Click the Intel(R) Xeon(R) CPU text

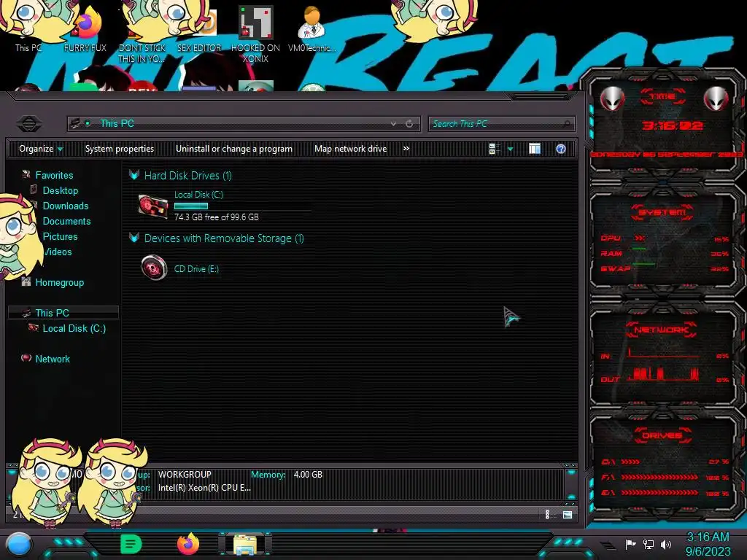(204, 488)
